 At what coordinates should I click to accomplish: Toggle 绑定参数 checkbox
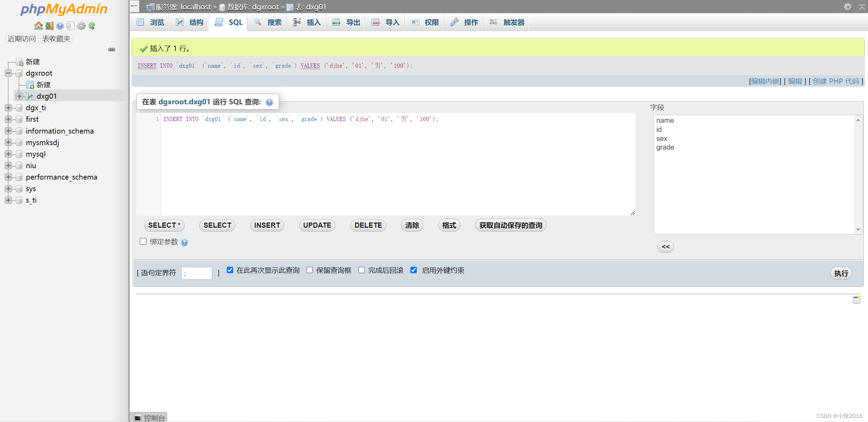143,242
